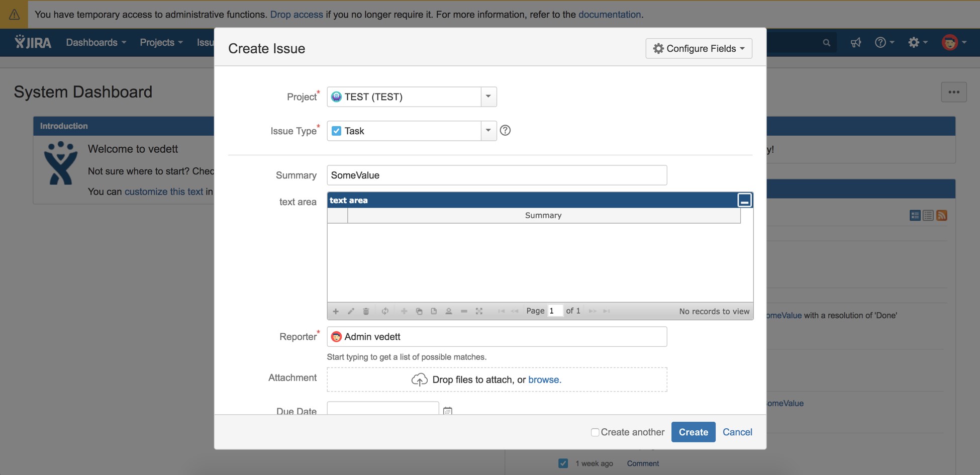Click the fullscreen expand icon in grid toolbar
The width and height of the screenshot is (980, 475).
point(479,311)
